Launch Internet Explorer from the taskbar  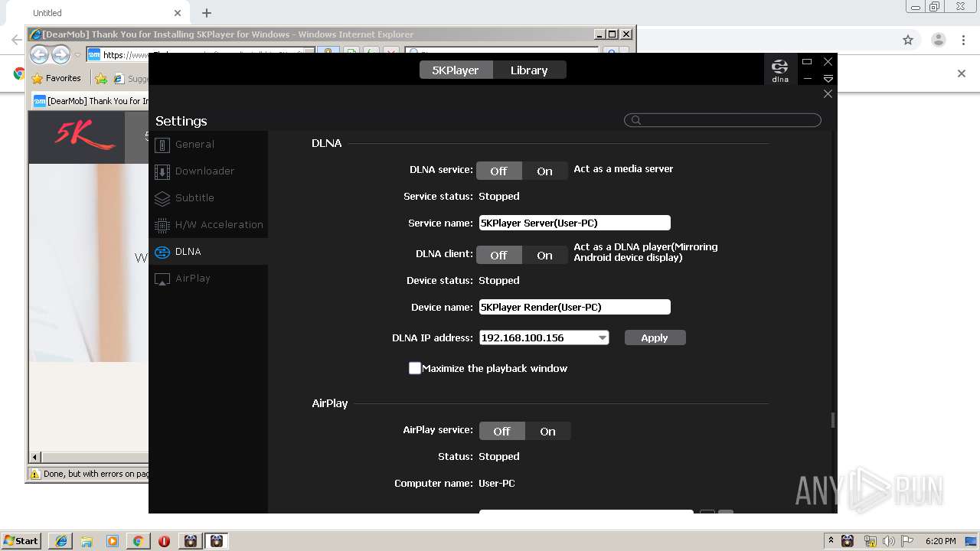60,541
